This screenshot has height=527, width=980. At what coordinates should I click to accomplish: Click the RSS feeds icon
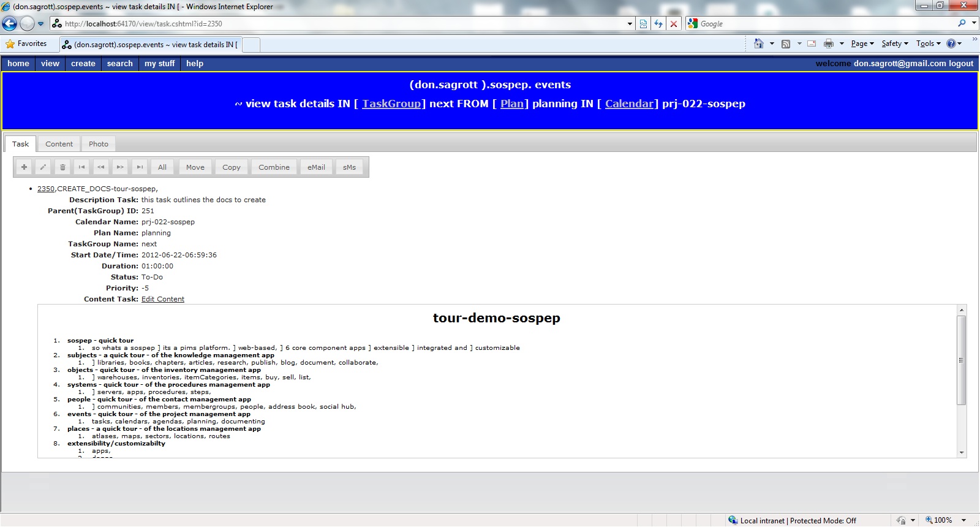coord(786,44)
